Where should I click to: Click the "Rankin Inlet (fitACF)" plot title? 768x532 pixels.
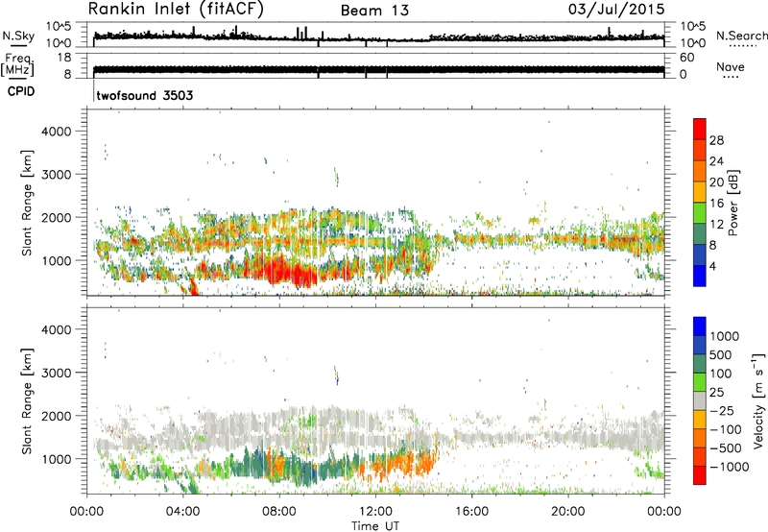[x=176, y=9]
